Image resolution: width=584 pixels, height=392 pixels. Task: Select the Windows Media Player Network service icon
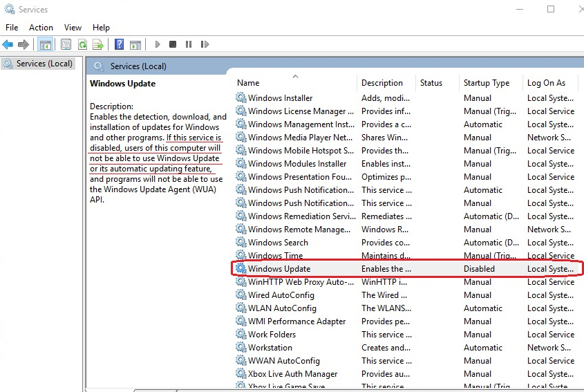click(x=241, y=138)
